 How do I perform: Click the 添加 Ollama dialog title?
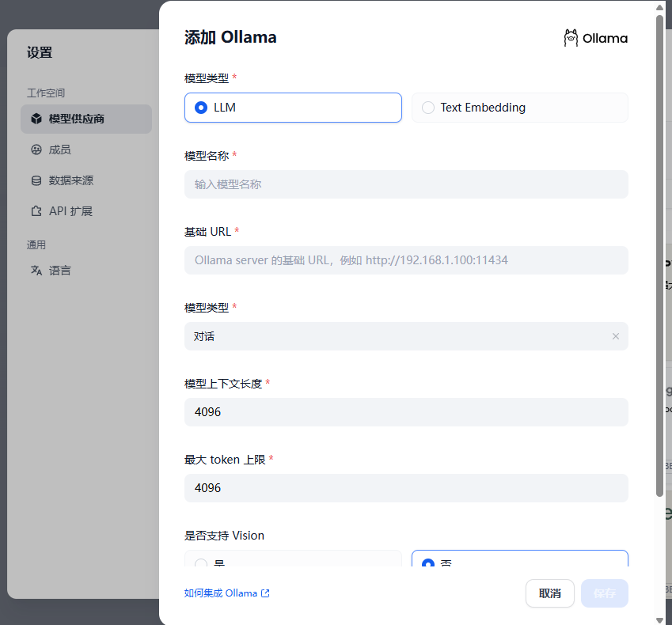[230, 37]
